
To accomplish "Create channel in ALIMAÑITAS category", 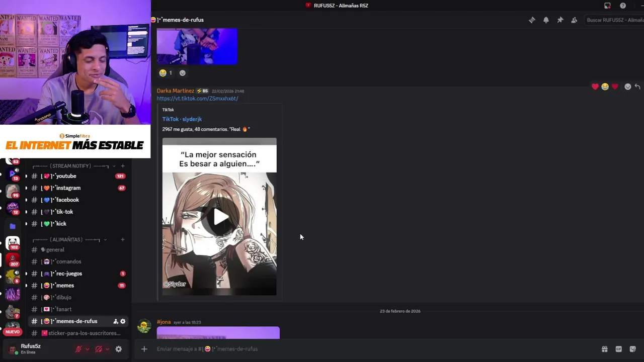I will pyautogui.click(x=122, y=240).
